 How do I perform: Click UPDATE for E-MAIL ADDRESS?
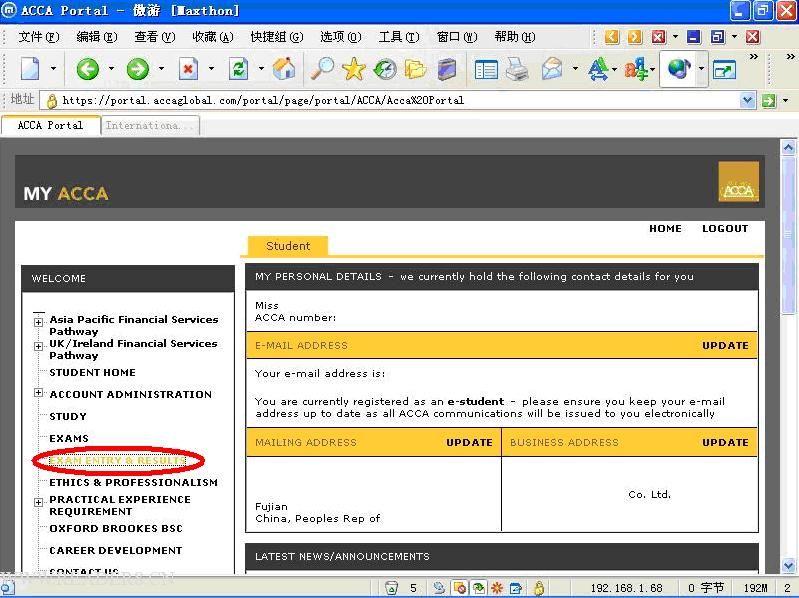click(x=725, y=345)
